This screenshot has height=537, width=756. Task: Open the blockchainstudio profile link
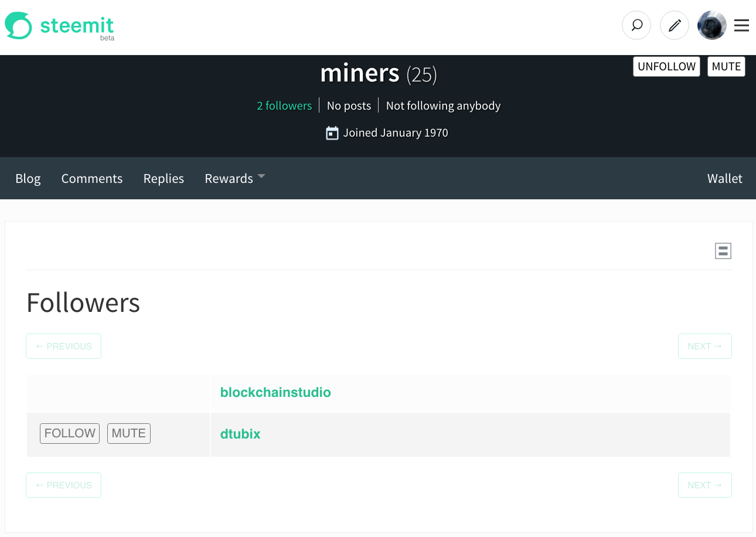point(275,392)
